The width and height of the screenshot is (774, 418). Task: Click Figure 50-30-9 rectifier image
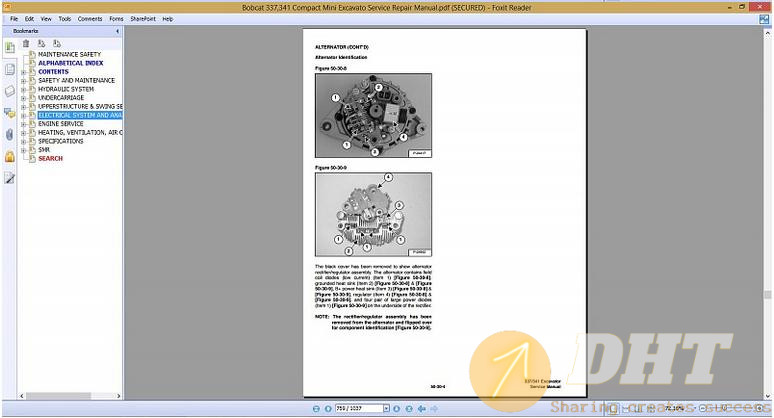point(373,214)
